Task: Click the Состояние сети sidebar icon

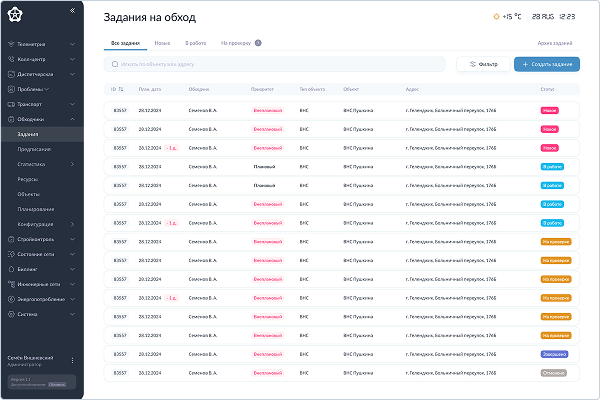Action: (11, 254)
